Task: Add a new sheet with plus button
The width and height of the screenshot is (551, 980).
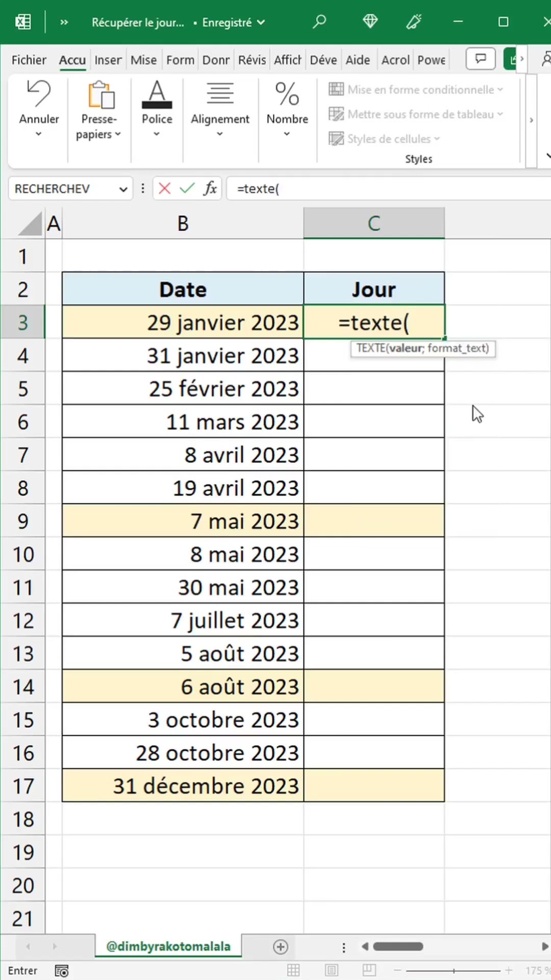Action: point(280,947)
